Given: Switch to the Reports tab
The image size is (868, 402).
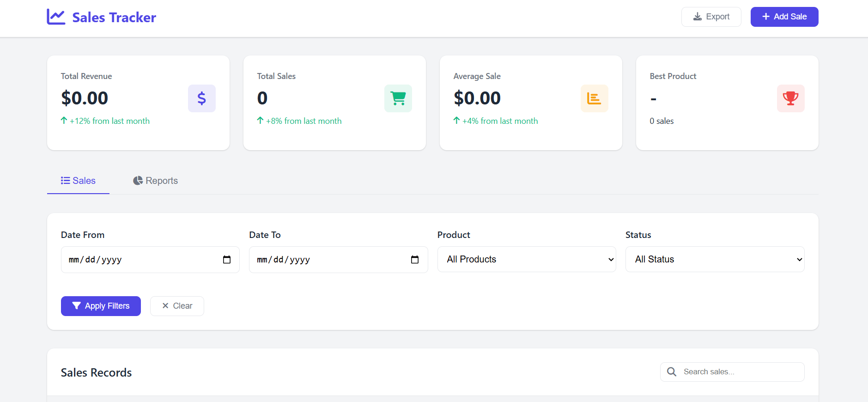Looking at the screenshot, I should coord(156,181).
